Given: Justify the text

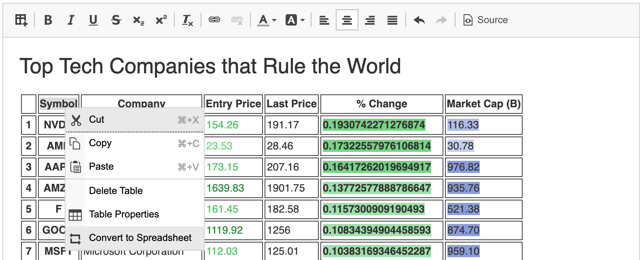Looking at the screenshot, I should [392, 20].
